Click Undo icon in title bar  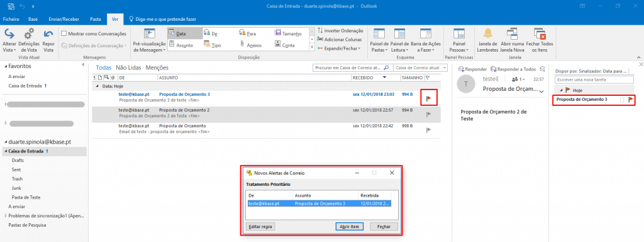(22, 6)
